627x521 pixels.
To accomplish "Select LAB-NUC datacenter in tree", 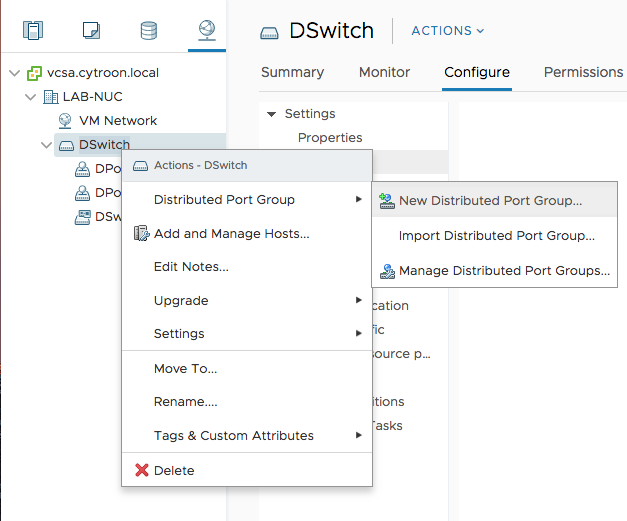I will coord(92,97).
